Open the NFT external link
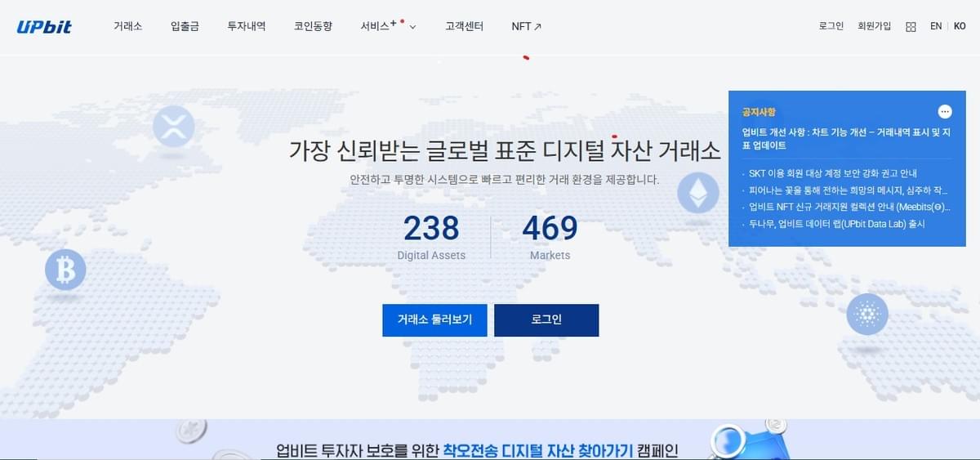The width and height of the screenshot is (980, 460). tap(527, 26)
